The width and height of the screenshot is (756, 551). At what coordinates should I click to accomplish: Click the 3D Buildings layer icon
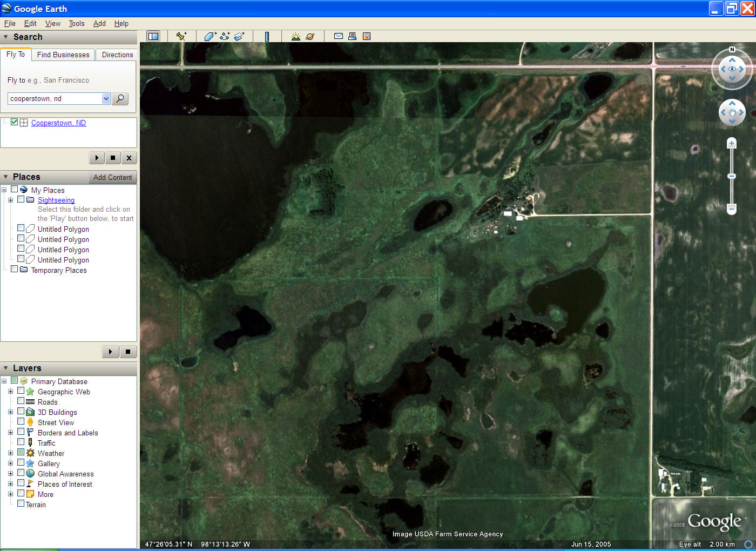[x=30, y=412]
